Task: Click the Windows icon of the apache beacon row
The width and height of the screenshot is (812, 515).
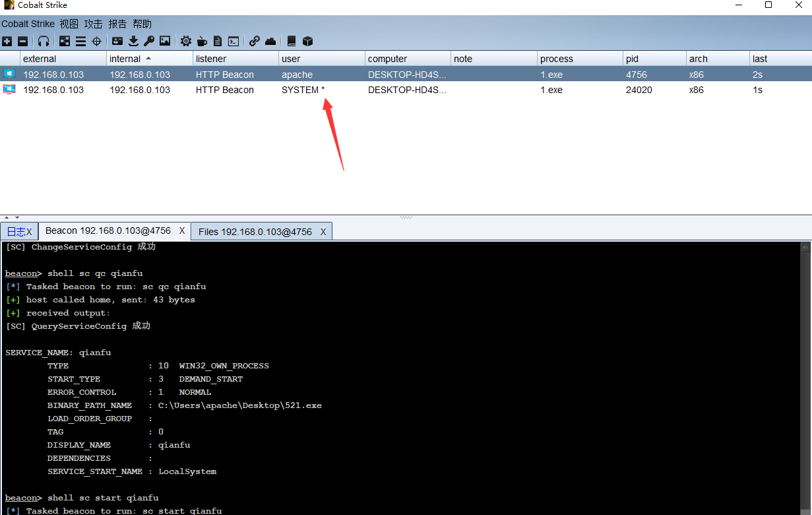Action: 9,74
